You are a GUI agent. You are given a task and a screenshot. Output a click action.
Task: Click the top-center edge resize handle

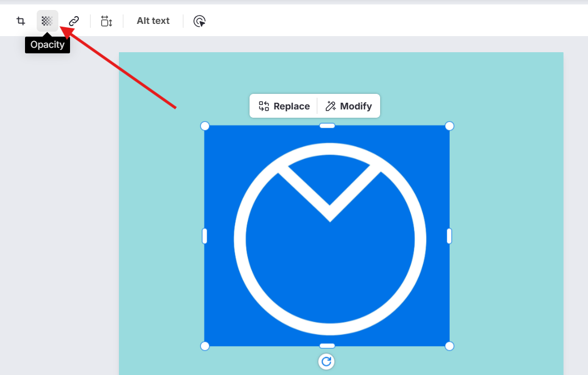(x=327, y=126)
